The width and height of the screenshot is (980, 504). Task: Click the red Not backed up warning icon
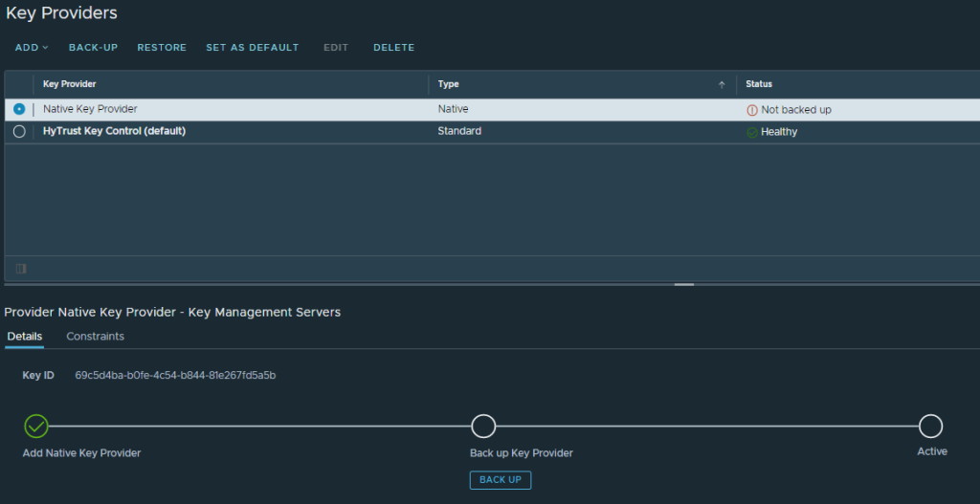click(x=751, y=110)
